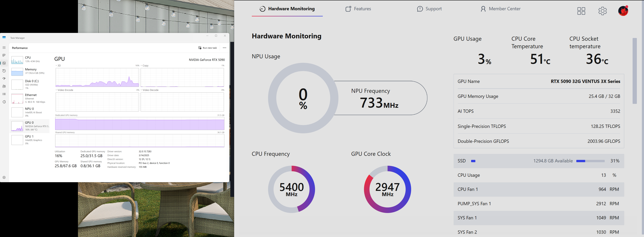Select NPU 0 Intel AI Boost item
Image resolution: width=644 pixels, height=237 pixels.
[x=30, y=112]
